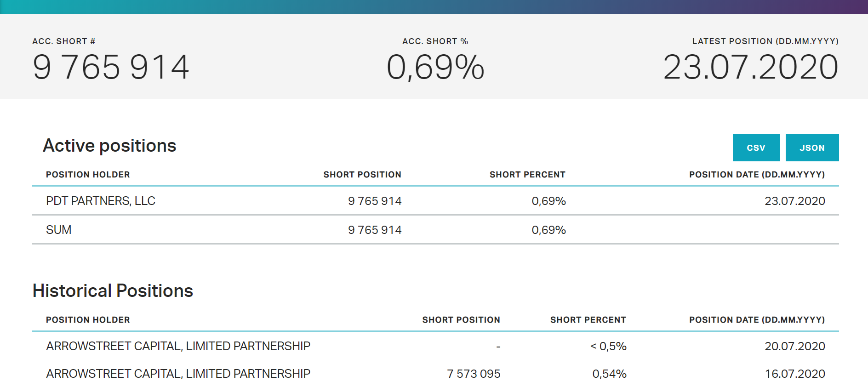Click Short Position header in Active positions table
Viewport: 868px width, 387px height.
point(362,175)
